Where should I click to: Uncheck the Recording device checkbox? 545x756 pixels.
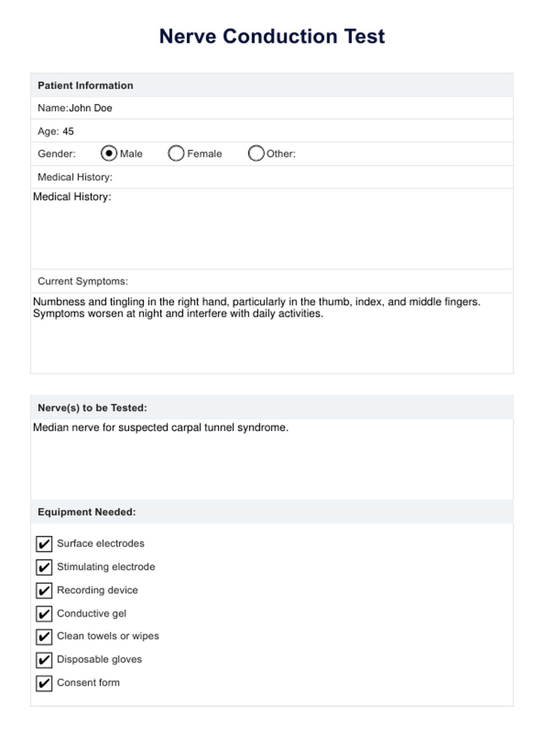[44, 590]
